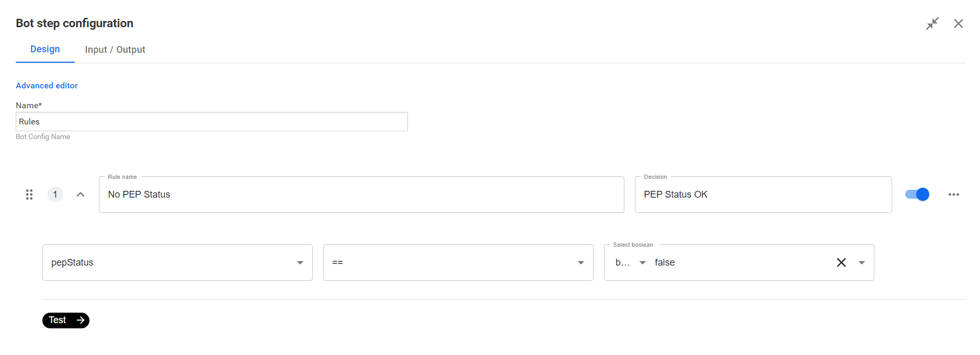This screenshot has width=980, height=355.
Task: Select the Design tab
Action: pyautogui.click(x=45, y=49)
